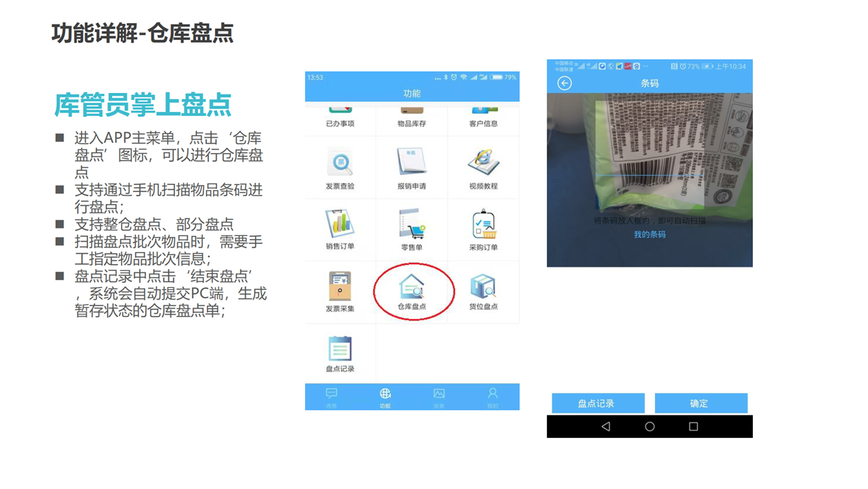
Task: Click the 我的条码 link under scanner
Action: click(x=649, y=235)
